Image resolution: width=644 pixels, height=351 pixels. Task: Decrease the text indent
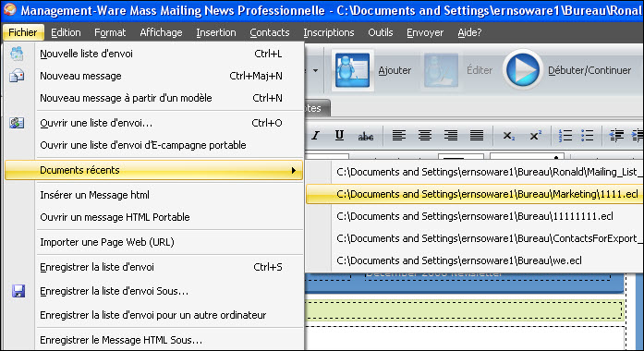(616, 135)
